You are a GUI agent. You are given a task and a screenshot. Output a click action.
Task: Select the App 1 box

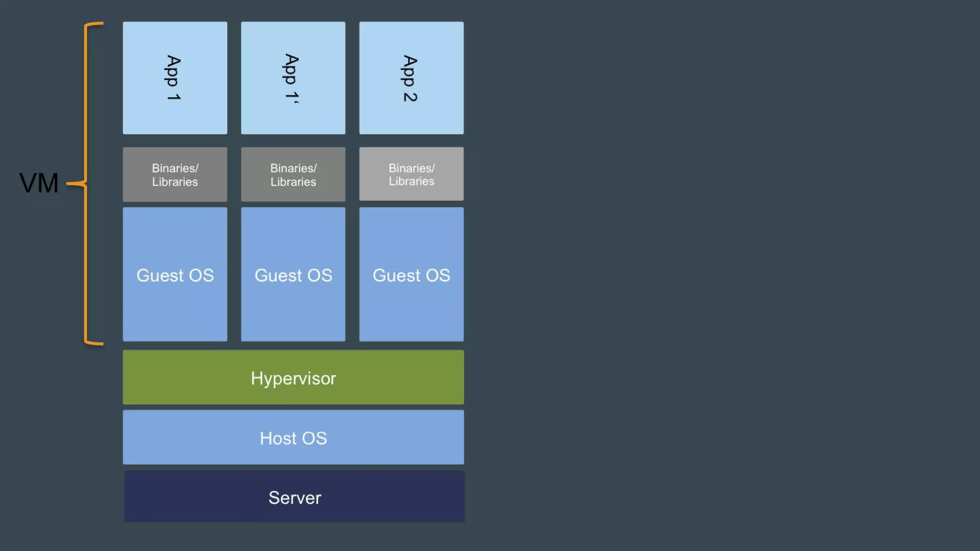point(175,77)
